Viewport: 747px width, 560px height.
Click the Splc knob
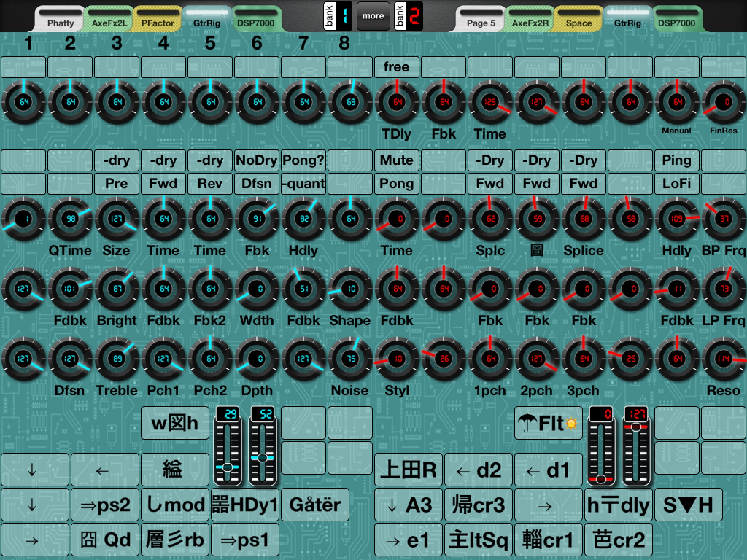[x=490, y=219]
